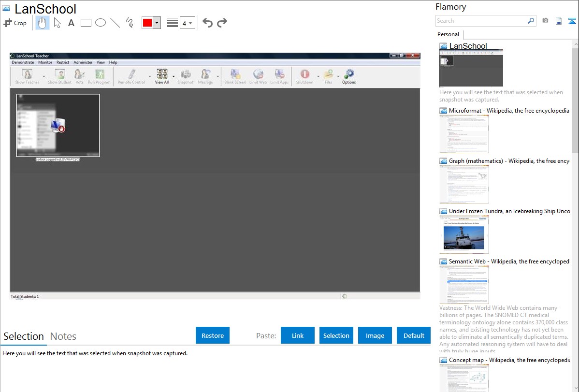Click in the Flamory search field
Viewport: 579px width, 392px height.
(x=481, y=21)
